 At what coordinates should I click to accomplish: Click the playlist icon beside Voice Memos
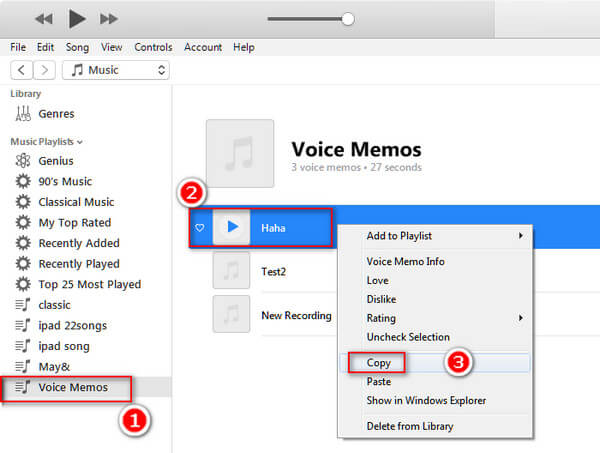coord(23,387)
